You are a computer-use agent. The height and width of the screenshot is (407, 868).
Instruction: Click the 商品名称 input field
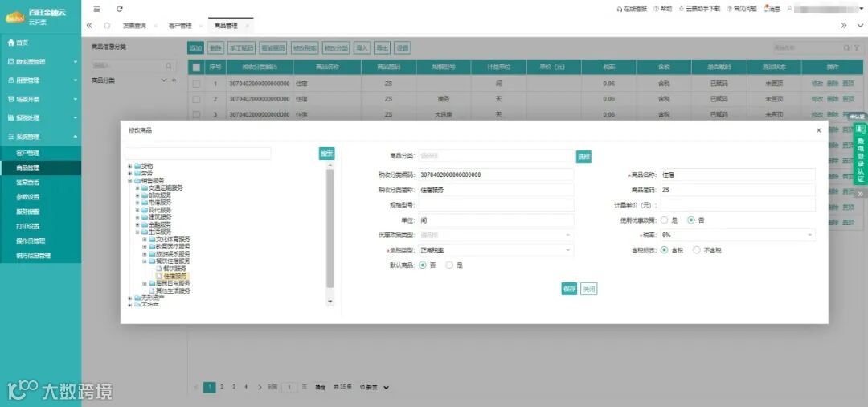737,175
